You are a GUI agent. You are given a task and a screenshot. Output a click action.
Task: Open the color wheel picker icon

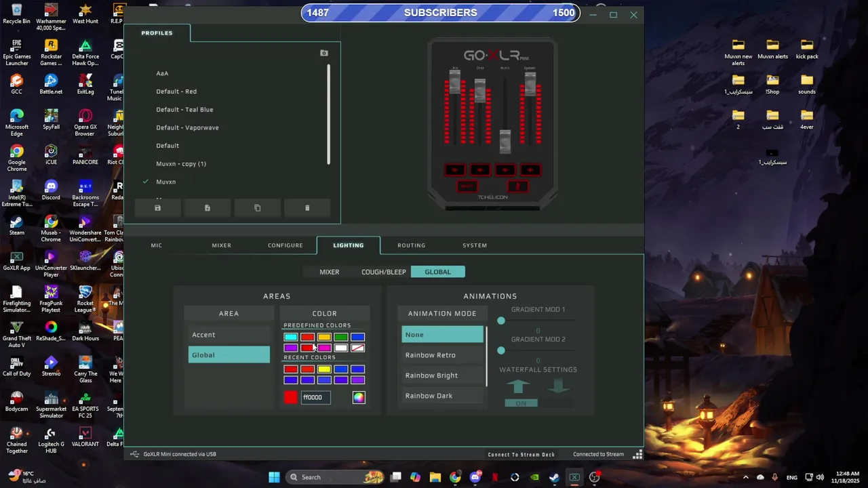[359, 398]
